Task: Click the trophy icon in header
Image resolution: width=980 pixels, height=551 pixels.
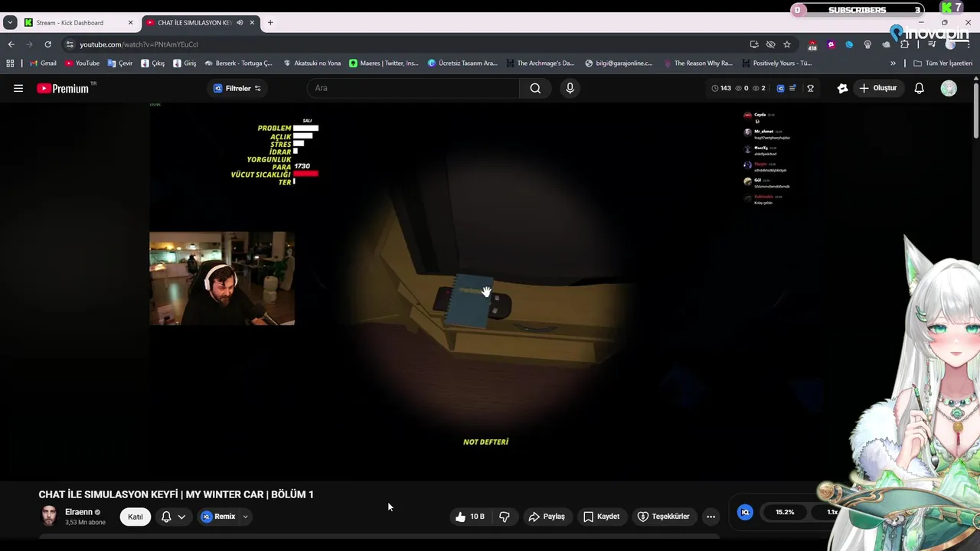Action: coord(810,88)
